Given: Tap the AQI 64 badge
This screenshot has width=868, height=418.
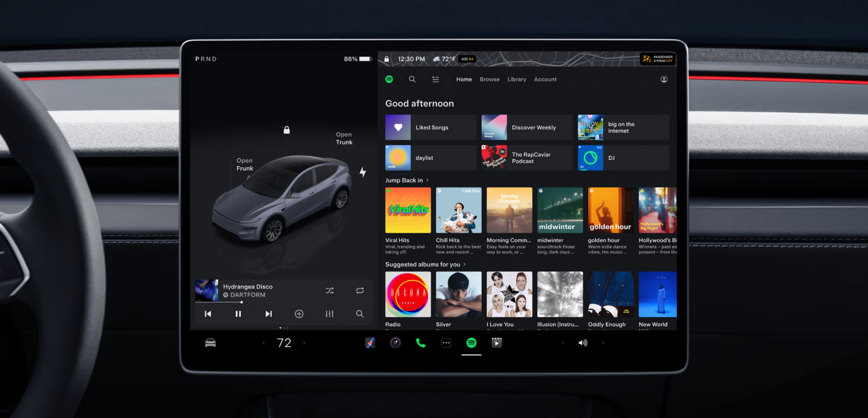Looking at the screenshot, I should coord(468,59).
